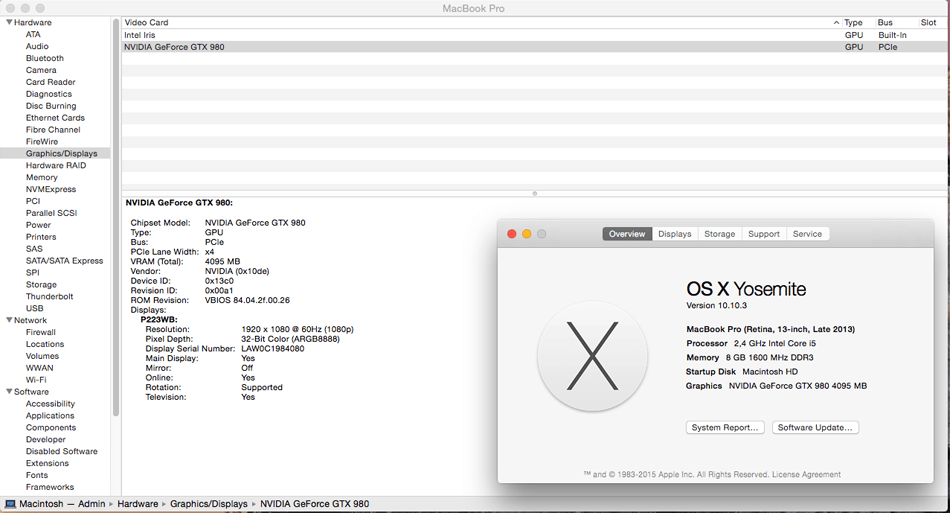The width and height of the screenshot is (950, 513).
Task: Open the Support tab
Action: [x=763, y=234]
